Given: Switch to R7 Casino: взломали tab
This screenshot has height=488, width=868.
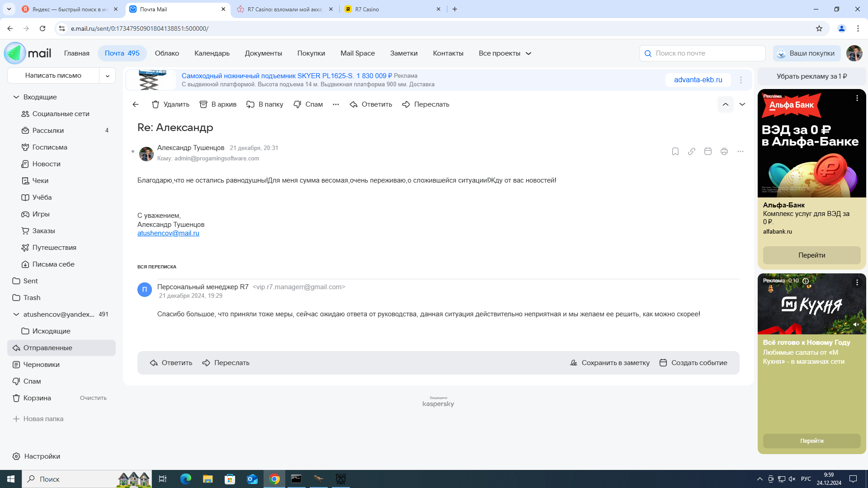Looking at the screenshot, I should [286, 9].
